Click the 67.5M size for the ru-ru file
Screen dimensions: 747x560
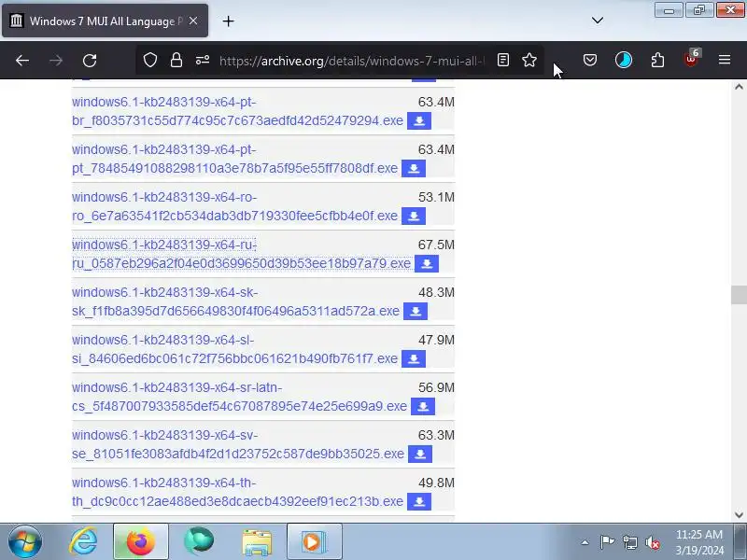(436, 245)
